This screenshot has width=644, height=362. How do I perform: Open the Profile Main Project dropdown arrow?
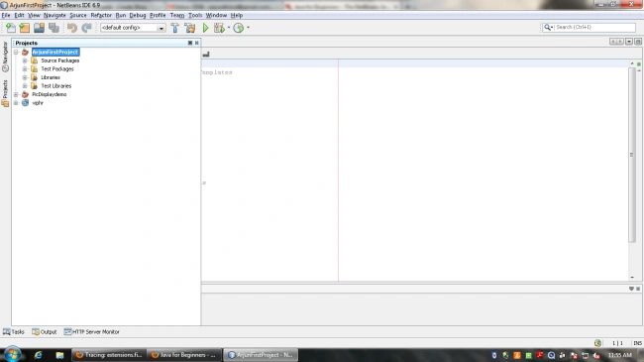248,28
